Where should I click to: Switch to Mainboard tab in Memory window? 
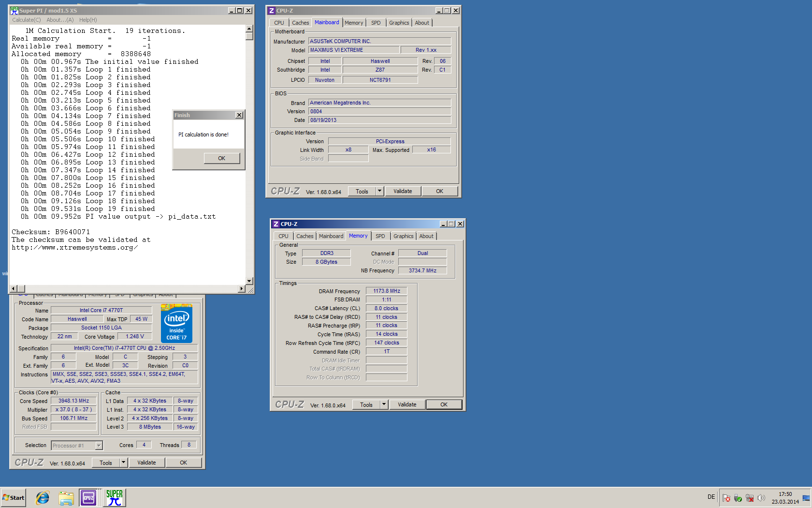pos(331,236)
